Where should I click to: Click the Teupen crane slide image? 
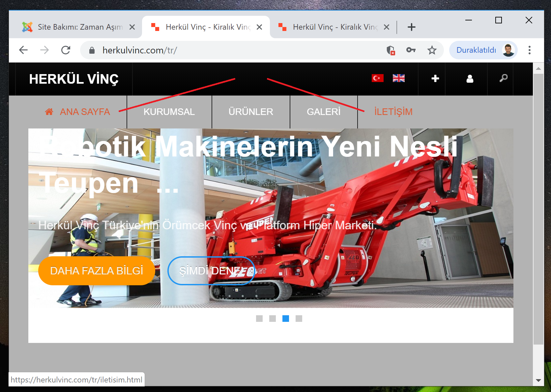coord(271,218)
